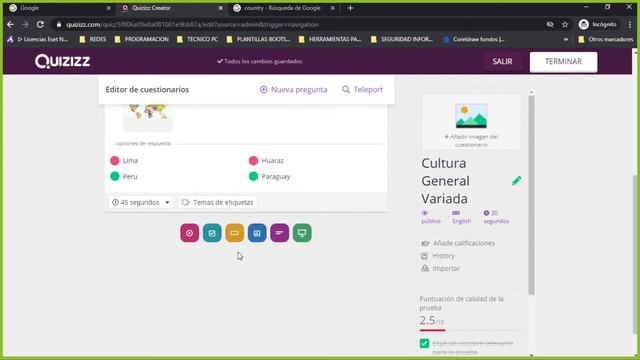Image resolution: width=640 pixels, height=360 pixels.
Task: Select the Huaraz answer option
Action: pyautogui.click(x=266, y=160)
